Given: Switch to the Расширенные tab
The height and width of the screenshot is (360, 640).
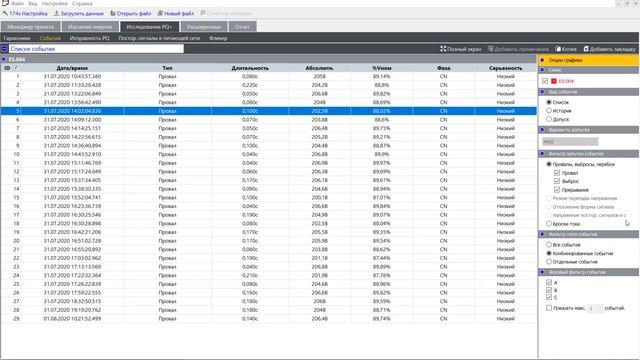Looking at the screenshot, I should pyautogui.click(x=204, y=27).
